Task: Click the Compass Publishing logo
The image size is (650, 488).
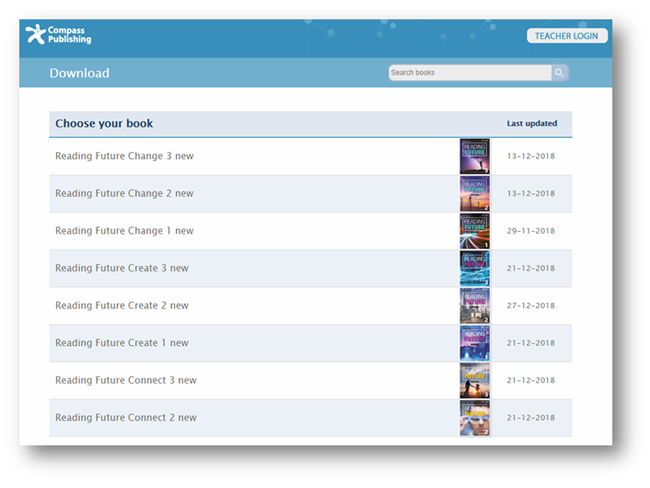Action: click(x=58, y=34)
